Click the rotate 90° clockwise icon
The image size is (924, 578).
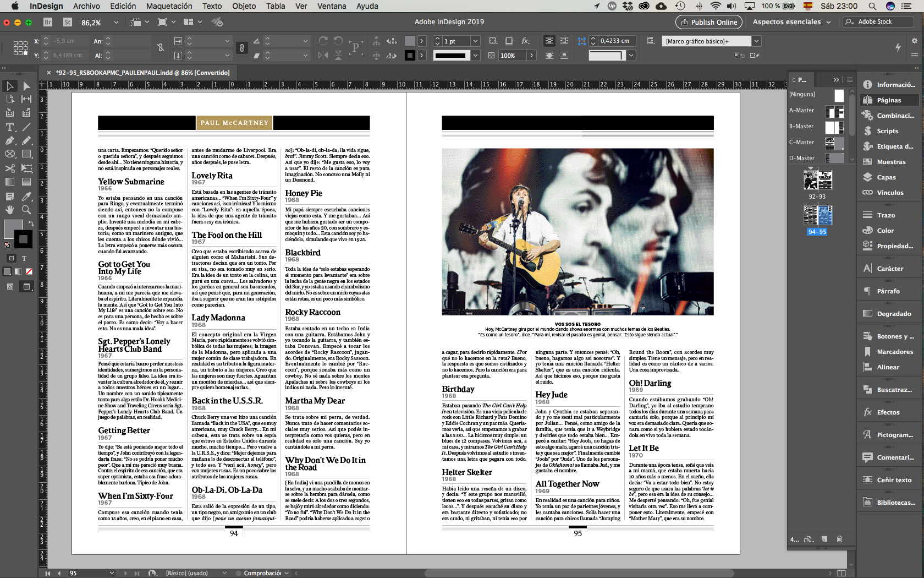coord(323,41)
